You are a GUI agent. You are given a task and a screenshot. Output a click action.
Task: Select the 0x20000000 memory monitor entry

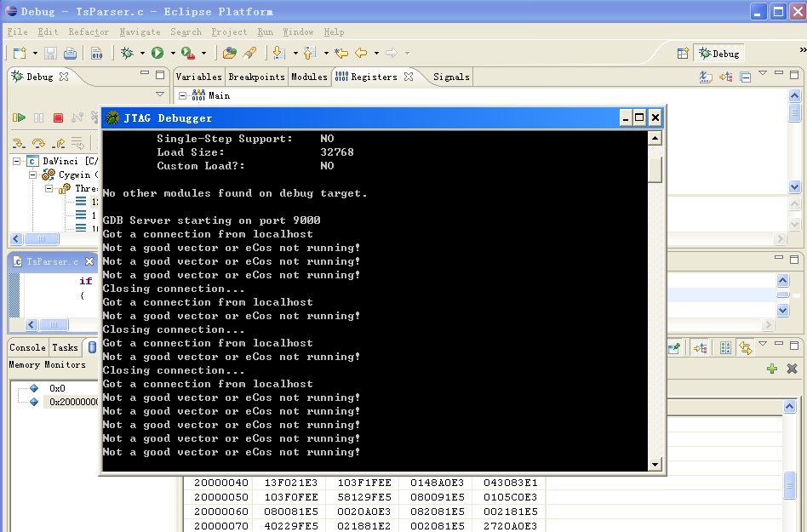[69, 402]
